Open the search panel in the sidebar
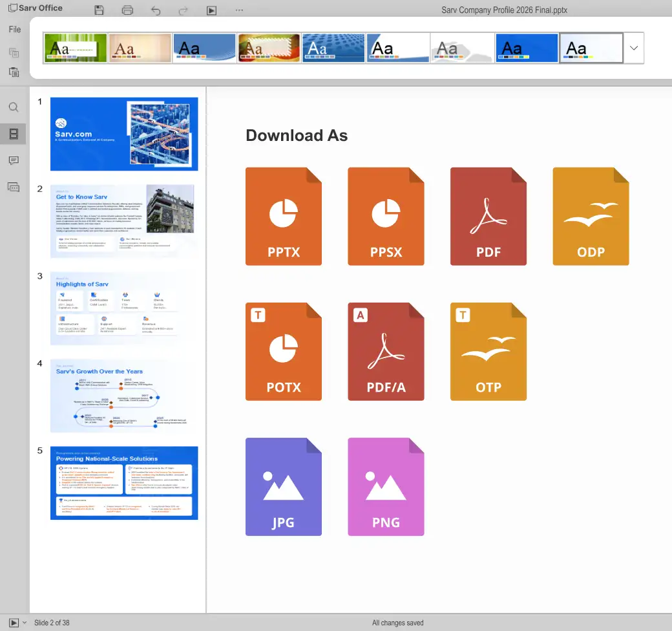 coord(13,107)
